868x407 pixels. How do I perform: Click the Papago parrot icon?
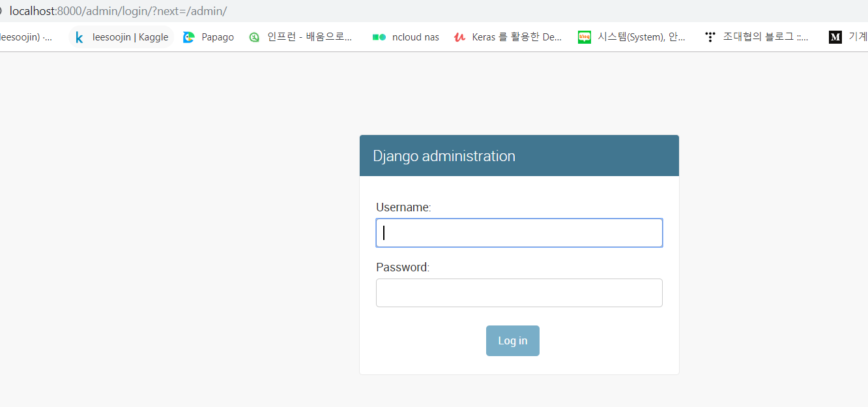(x=189, y=37)
